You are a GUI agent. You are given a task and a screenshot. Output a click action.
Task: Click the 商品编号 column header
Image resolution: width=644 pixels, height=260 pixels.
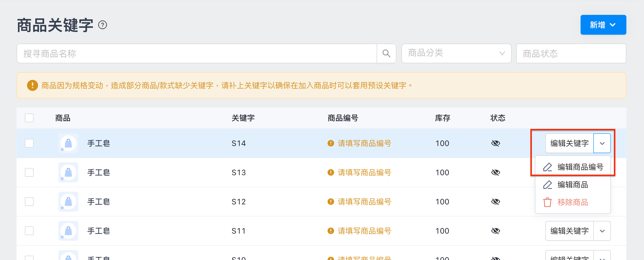[343, 118]
